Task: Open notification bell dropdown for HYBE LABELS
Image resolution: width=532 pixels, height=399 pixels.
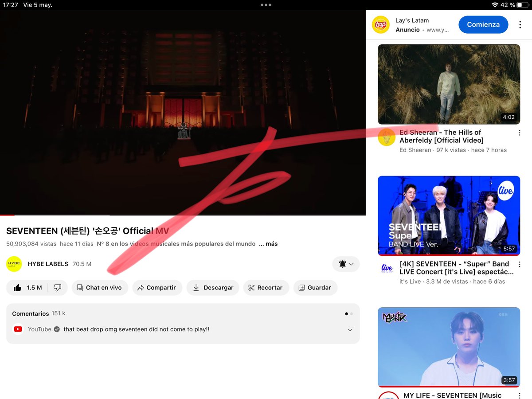Action: (x=346, y=264)
